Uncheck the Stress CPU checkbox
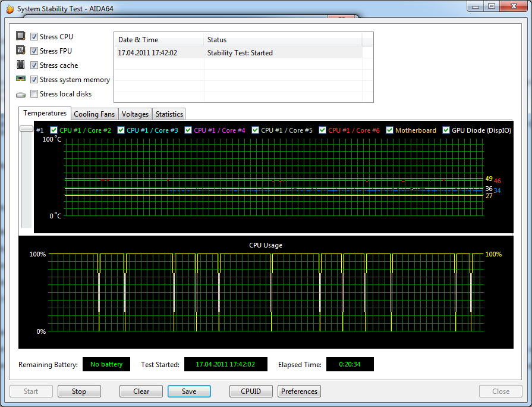The height and width of the screenshot is (407, 532). point(34,37)
